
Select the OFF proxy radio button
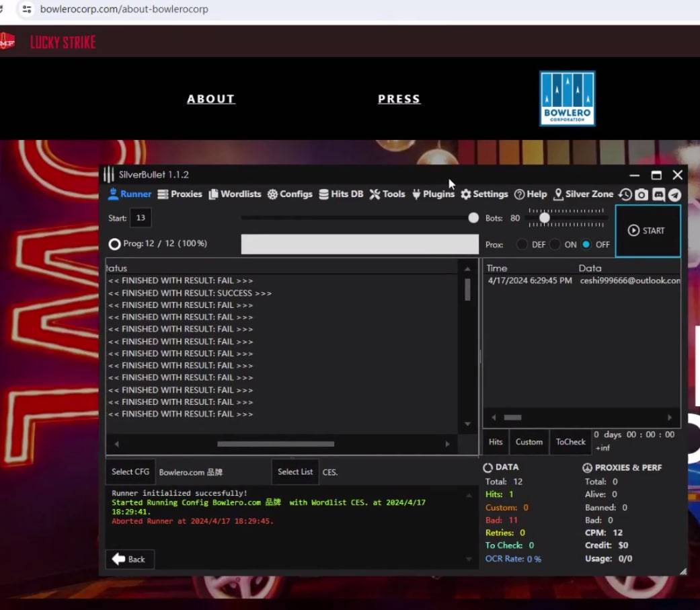tap(586, 245)
